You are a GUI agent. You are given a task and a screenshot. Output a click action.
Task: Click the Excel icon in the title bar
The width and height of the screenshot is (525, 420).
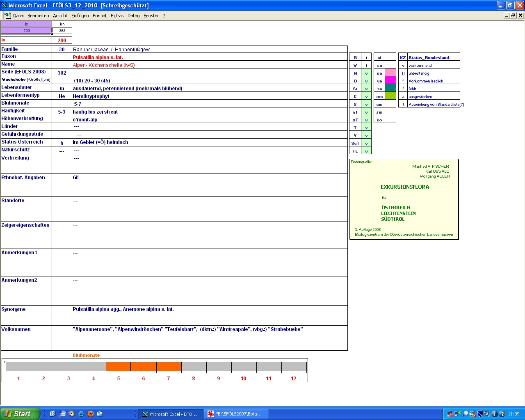4,5
